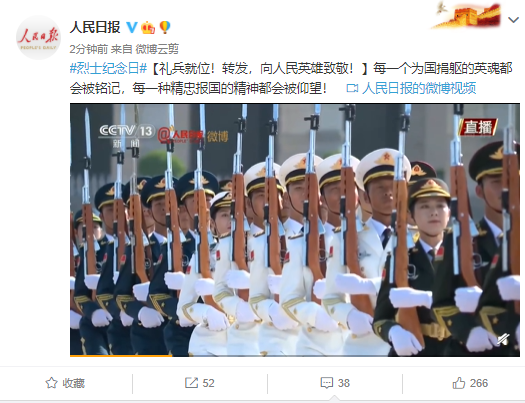
Task: Open the comments icon showing 38
Action: pos(327,383)
